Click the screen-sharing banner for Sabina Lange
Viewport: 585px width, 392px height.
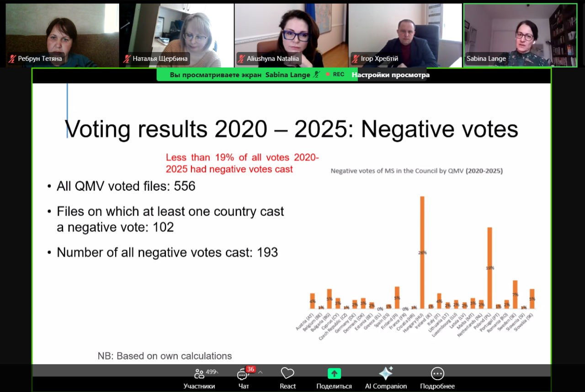point(240,74)
